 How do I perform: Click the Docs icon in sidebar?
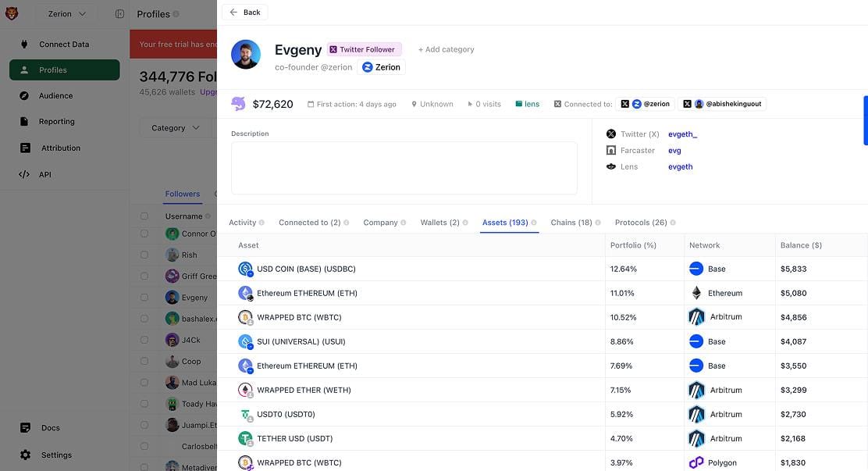pos(25,428)
